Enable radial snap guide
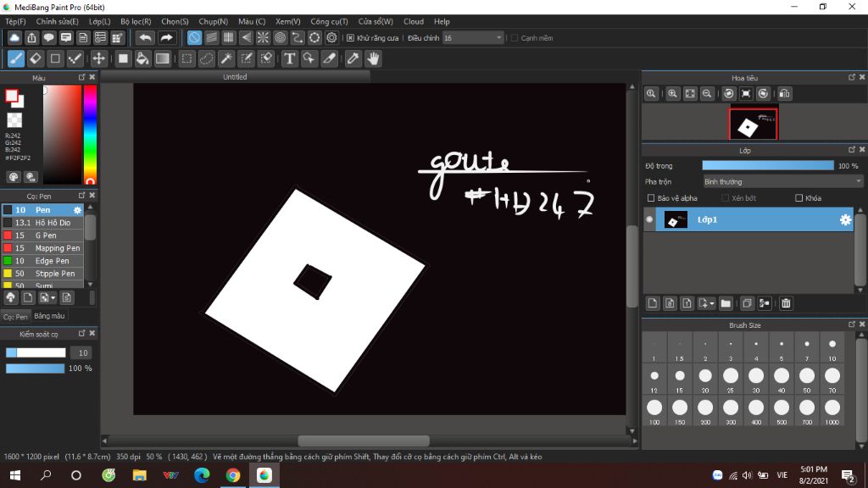868x488 pixels. point(263,37)
